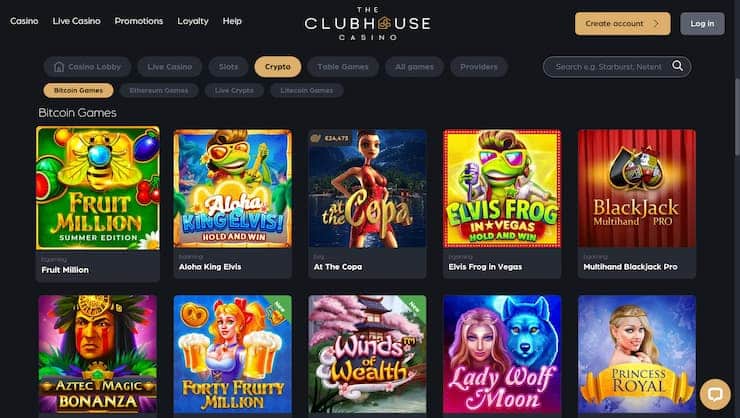740x418 pixels.
Task: Click the Casino Lobby home icon
Action: 59,67
